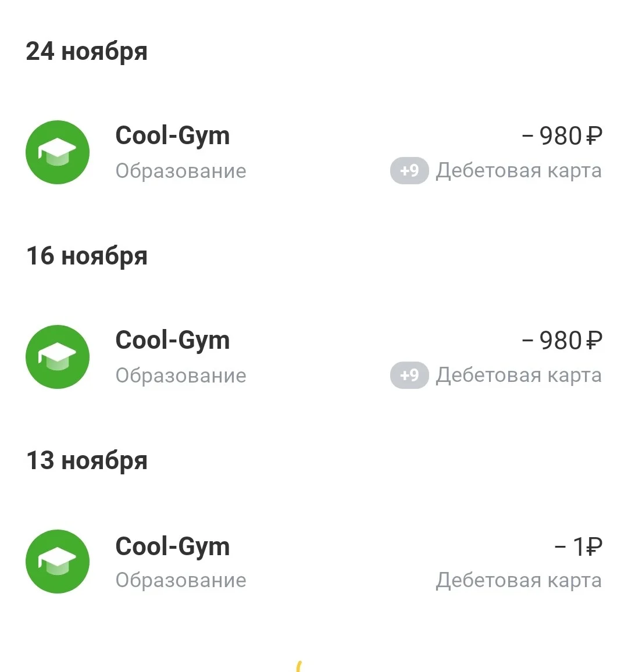Tap the 16 ноября date header
Screen dimensions: 628x672
pos(87,256)
